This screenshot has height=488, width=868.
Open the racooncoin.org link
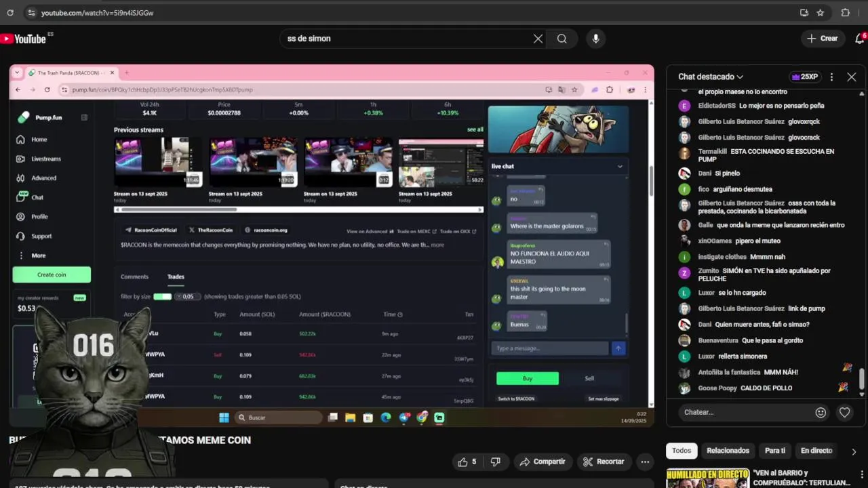click(x=266, y=230)
